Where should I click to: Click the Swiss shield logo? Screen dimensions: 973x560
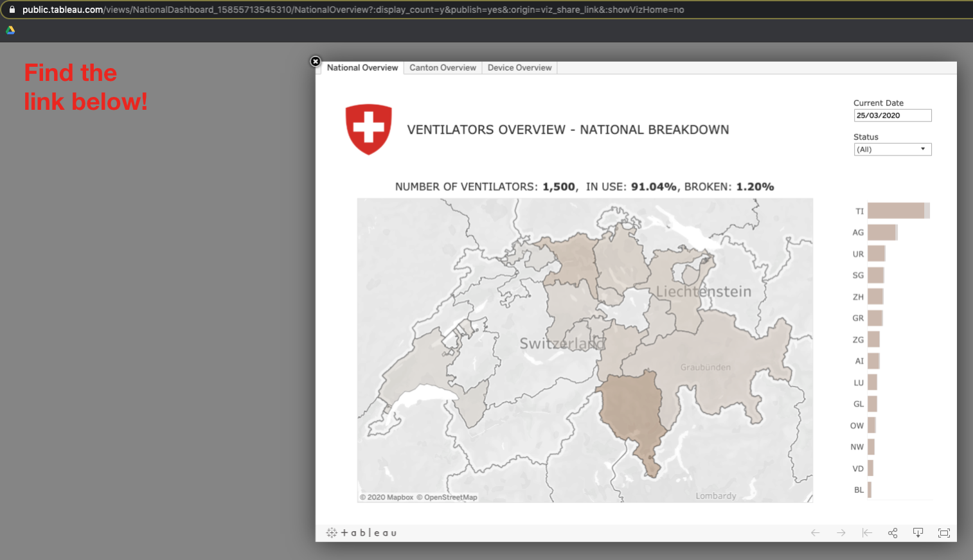click(368, 129)
